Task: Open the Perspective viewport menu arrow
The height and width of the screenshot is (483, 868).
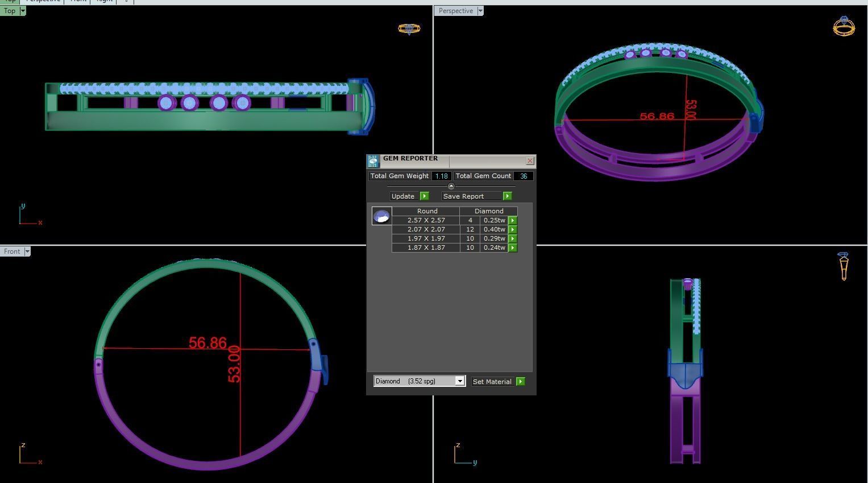Action: click(x=480, y=11)
